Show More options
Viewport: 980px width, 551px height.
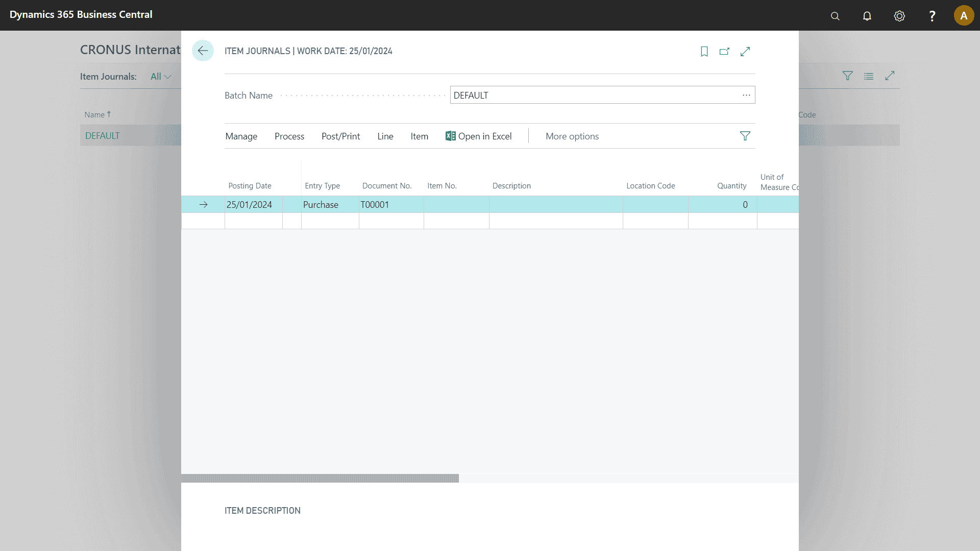point(572,136)
